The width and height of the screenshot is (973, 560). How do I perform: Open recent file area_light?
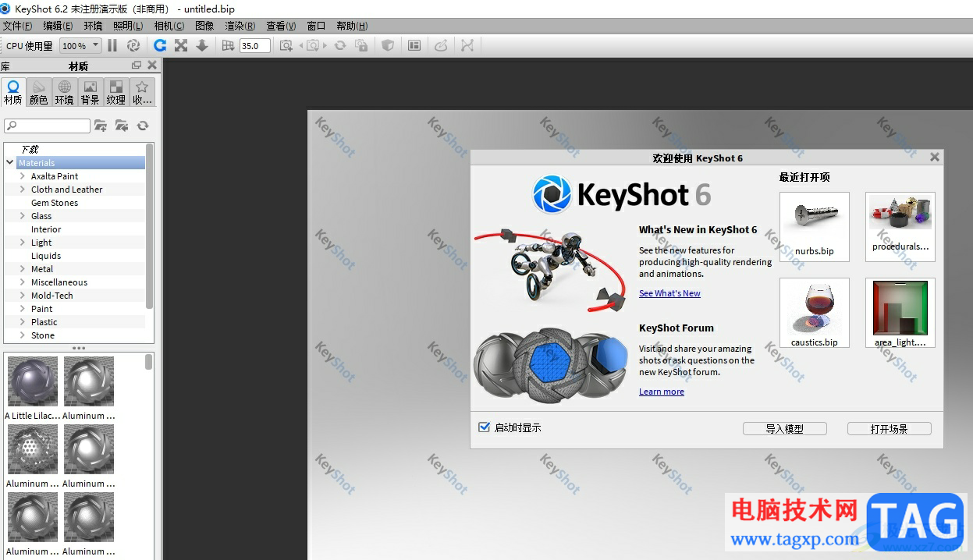pos(900,313)
